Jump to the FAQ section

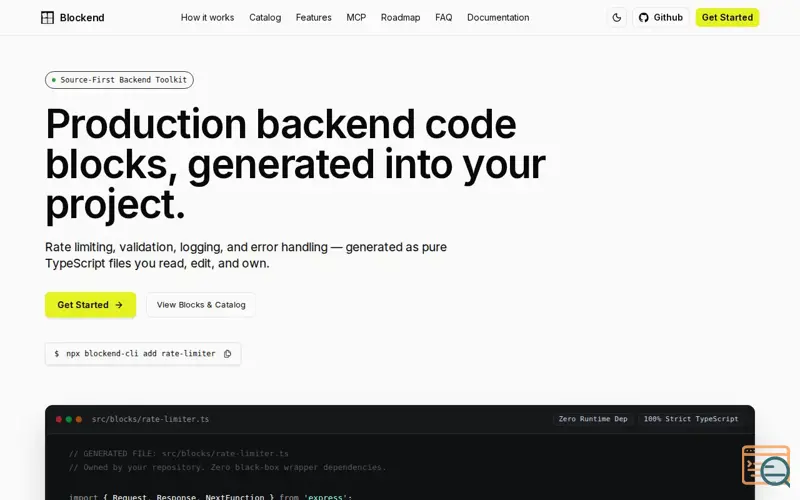(443, 18)
